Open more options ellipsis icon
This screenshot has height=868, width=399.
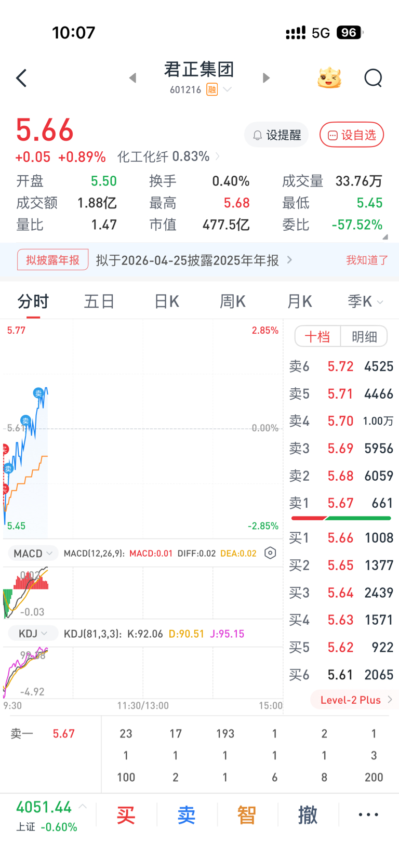click(x=368, y=815)
